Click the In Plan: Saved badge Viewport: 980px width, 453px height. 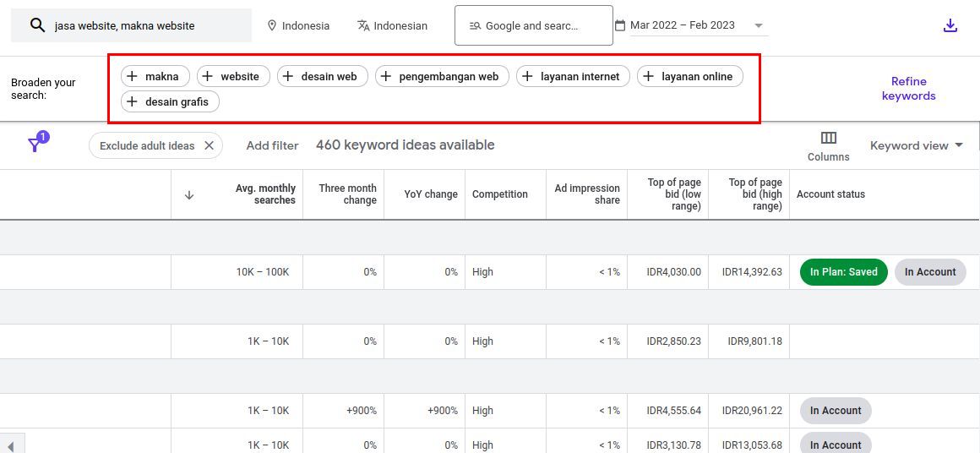[x=844, y=272]
